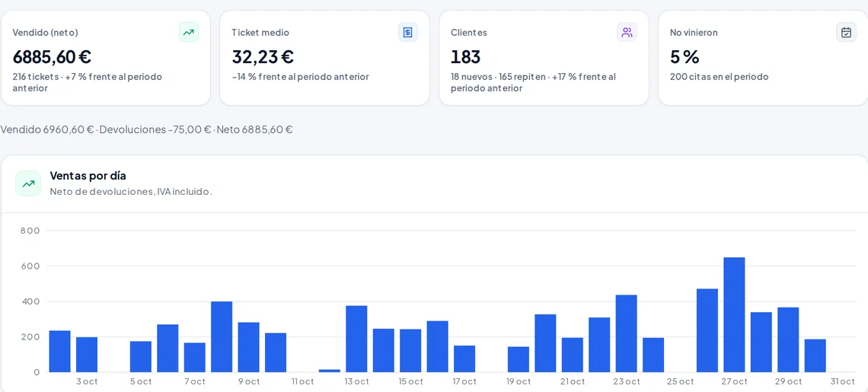
Task: Click '−14 % frente al periodo anterior' text
Action: point(301,76)
